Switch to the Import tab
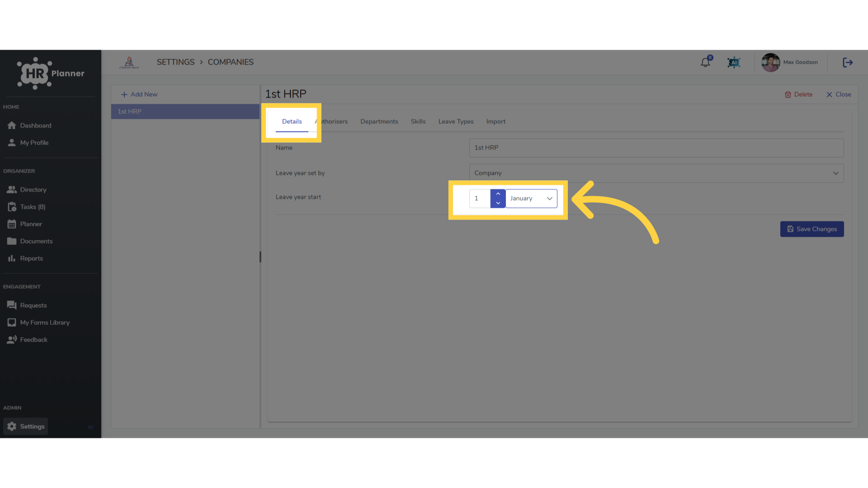868x488 pixels. (x=496, y=122)
